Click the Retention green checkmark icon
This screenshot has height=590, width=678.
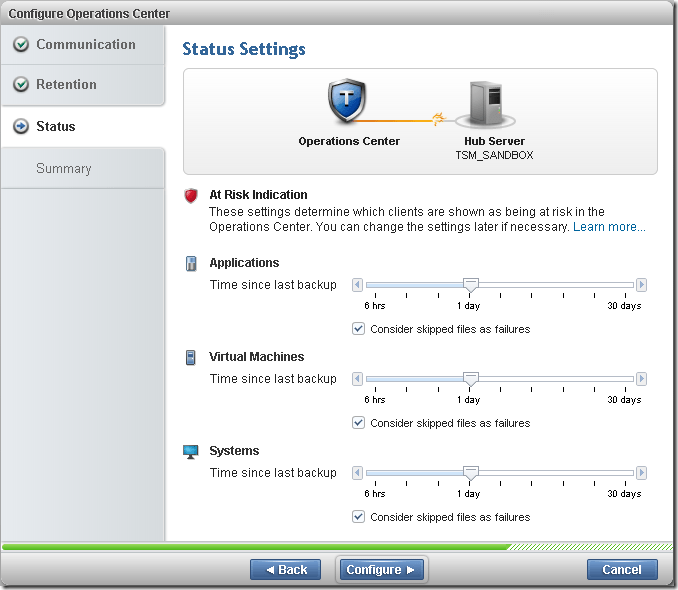click(21, 85)
